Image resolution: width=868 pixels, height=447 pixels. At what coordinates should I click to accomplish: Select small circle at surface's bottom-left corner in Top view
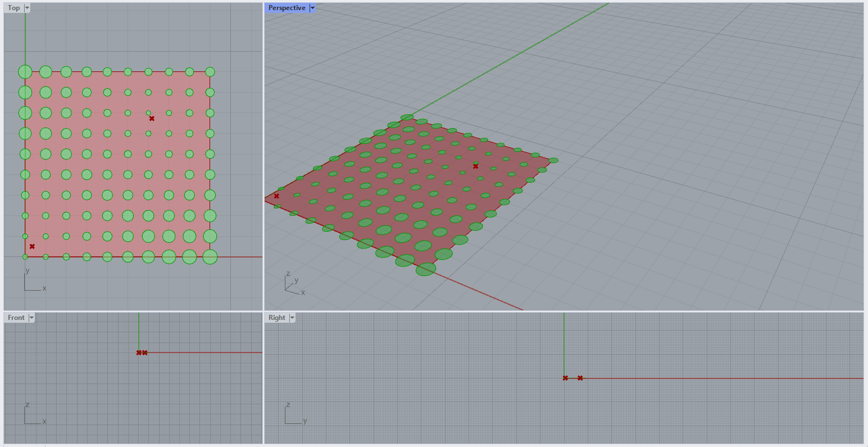point(25,257)
